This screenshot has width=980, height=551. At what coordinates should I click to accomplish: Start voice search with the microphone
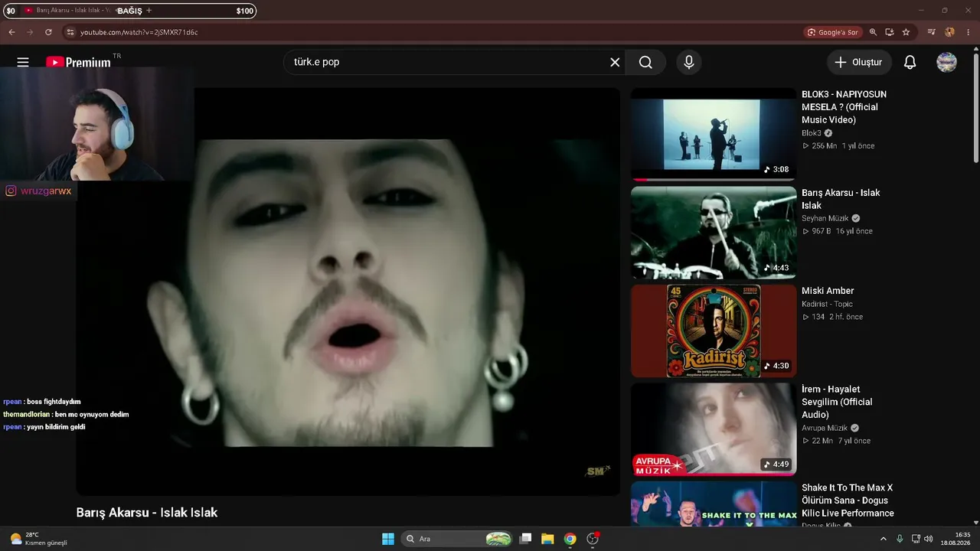click(x=689, y=62)
